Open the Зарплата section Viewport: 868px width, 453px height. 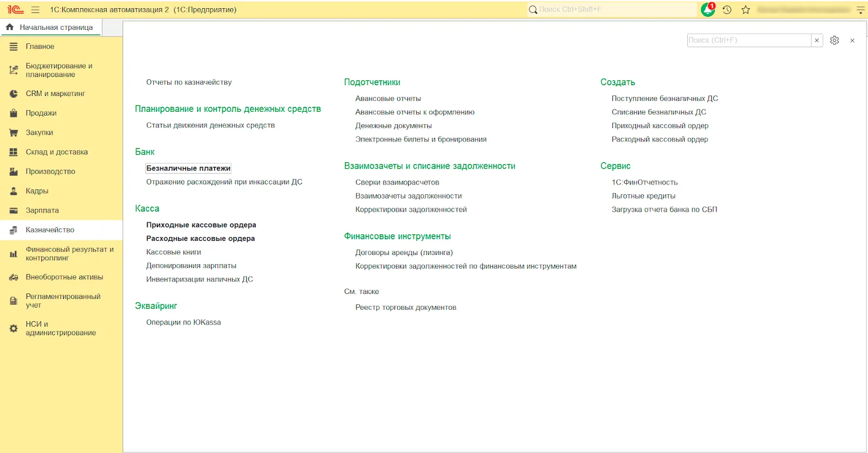tap(42, 210)
